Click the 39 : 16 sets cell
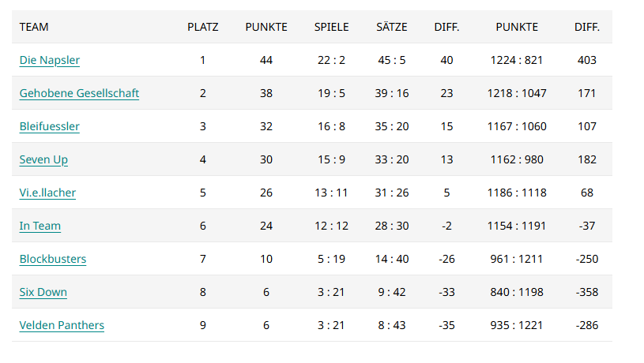The height and width of the screenshot is (363, 644). click(392, 94)
